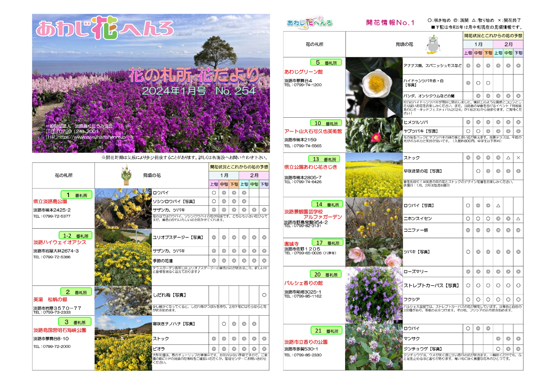Click the 明石海峡公園 nanohana field photo

click(123, 343)
